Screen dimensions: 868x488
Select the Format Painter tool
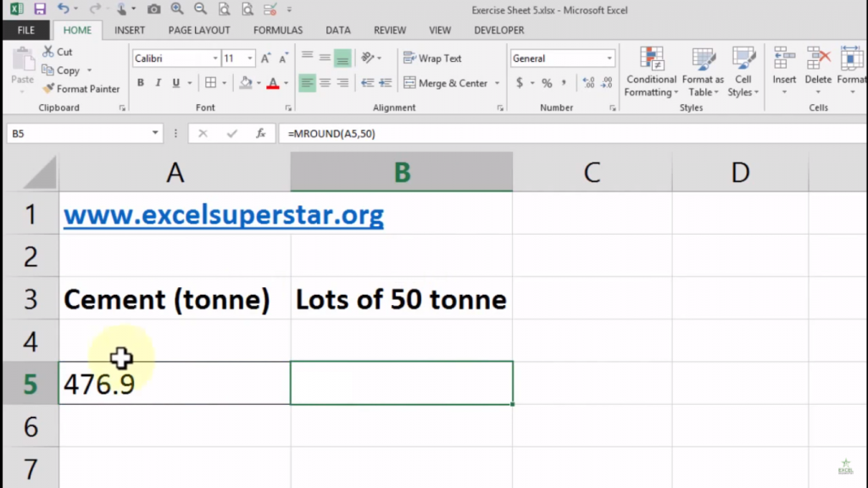81,88
